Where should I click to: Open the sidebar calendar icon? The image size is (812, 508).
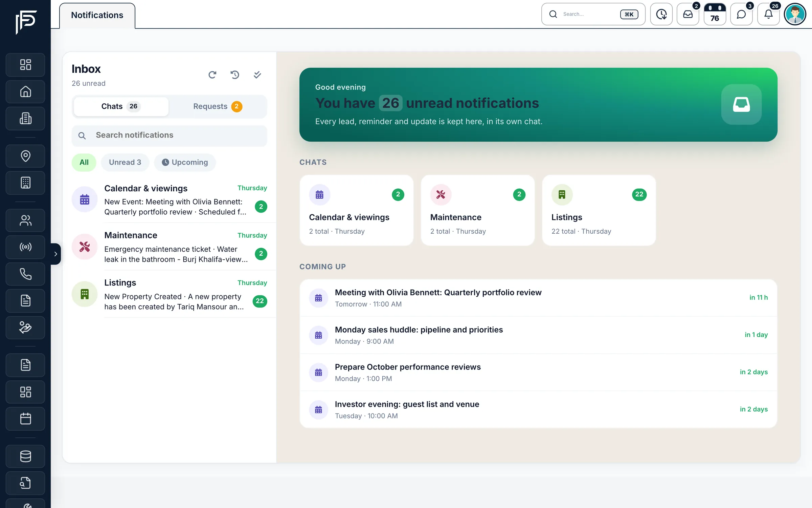point(25,419)
